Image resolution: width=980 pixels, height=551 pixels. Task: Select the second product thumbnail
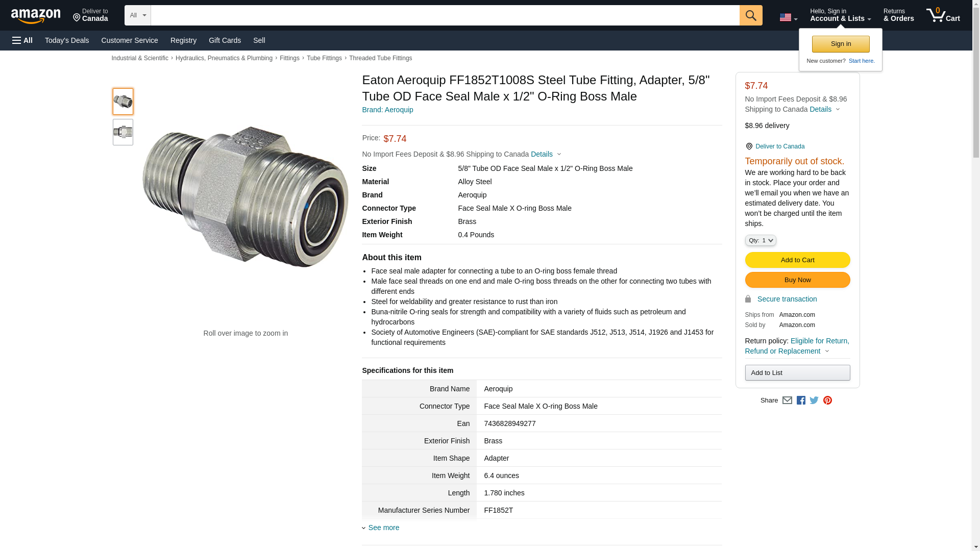[x=123, y=132]
